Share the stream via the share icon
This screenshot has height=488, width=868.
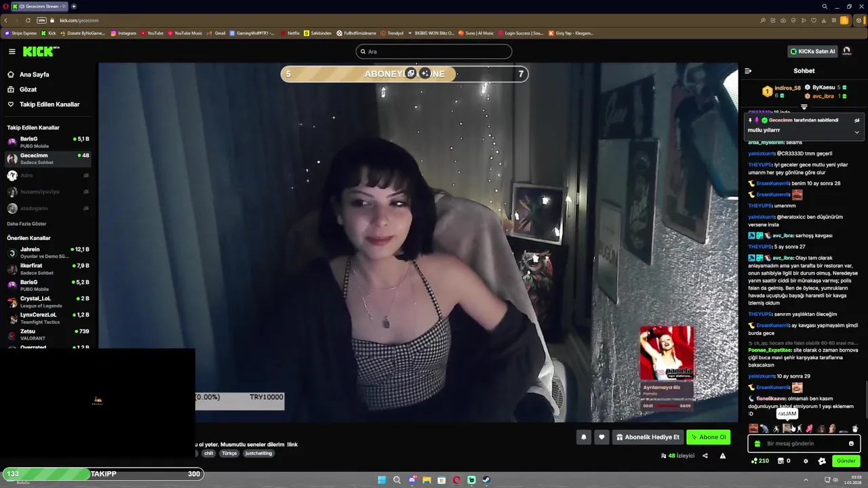coord(705,455)
